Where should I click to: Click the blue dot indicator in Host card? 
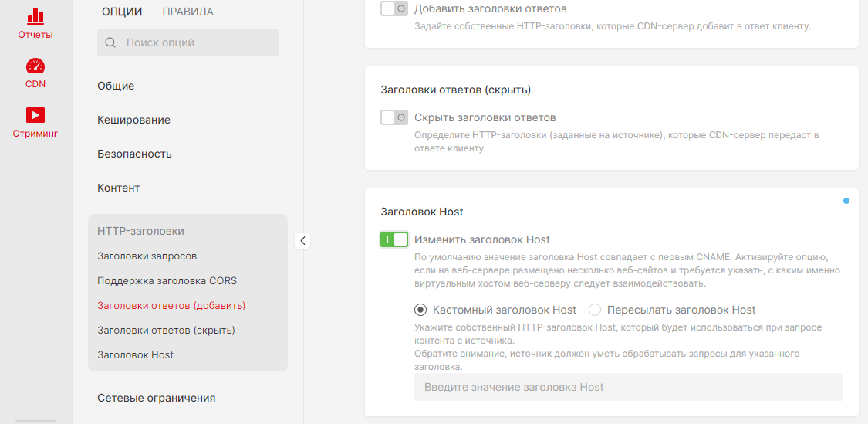click(x=846, y=201)
